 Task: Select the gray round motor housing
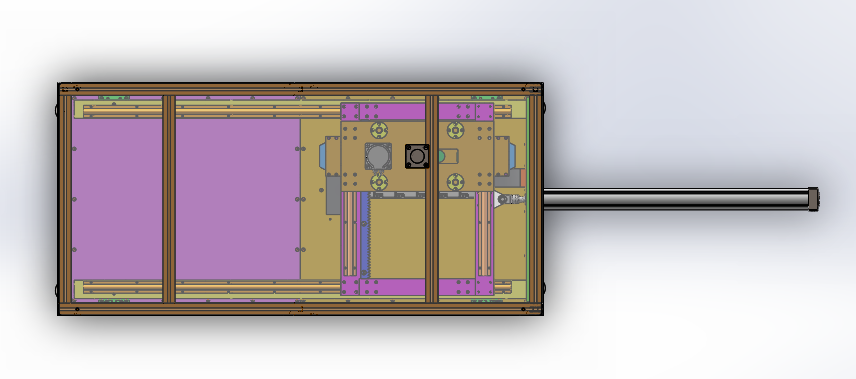pyautogui.click(x=378, y=157)
